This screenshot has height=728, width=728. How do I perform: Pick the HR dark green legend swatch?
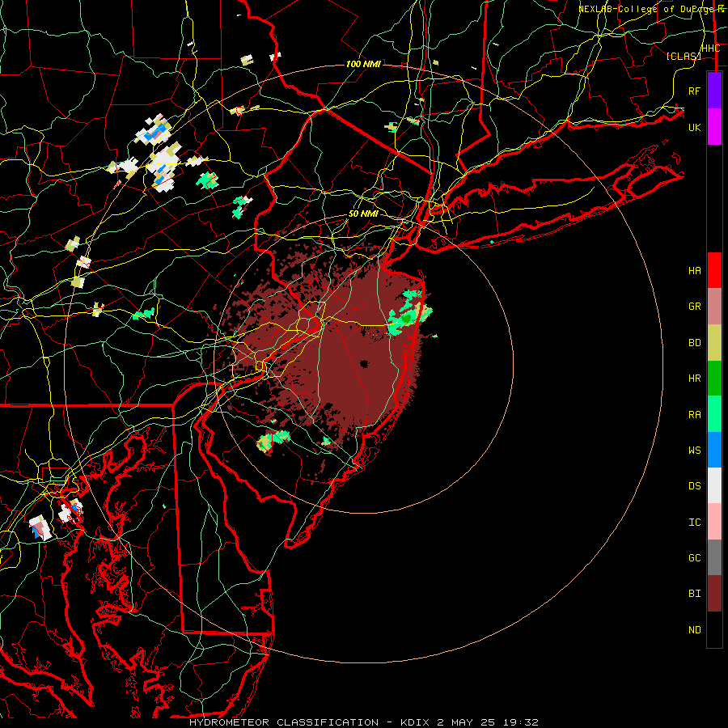tap(714, 379)
